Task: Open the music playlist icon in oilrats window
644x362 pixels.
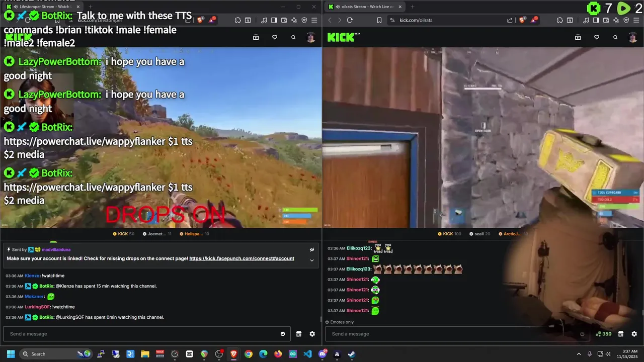Action: 586,20
